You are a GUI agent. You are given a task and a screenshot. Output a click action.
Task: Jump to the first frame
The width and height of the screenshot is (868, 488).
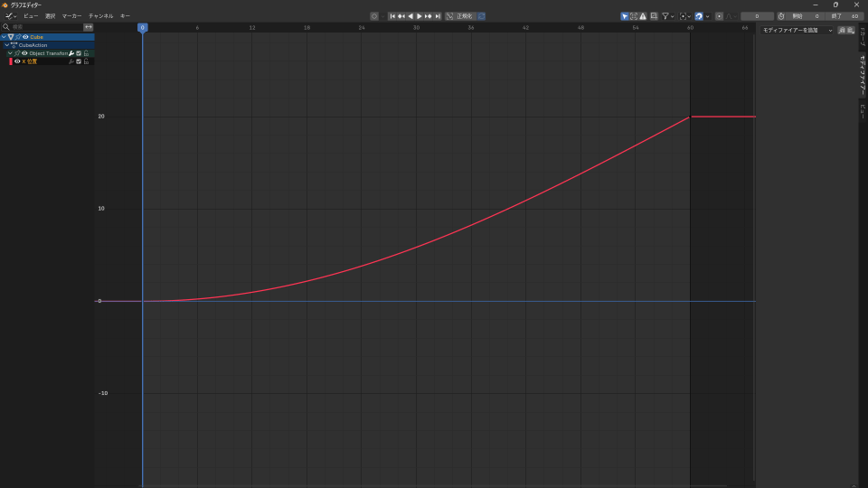point(392,16)
